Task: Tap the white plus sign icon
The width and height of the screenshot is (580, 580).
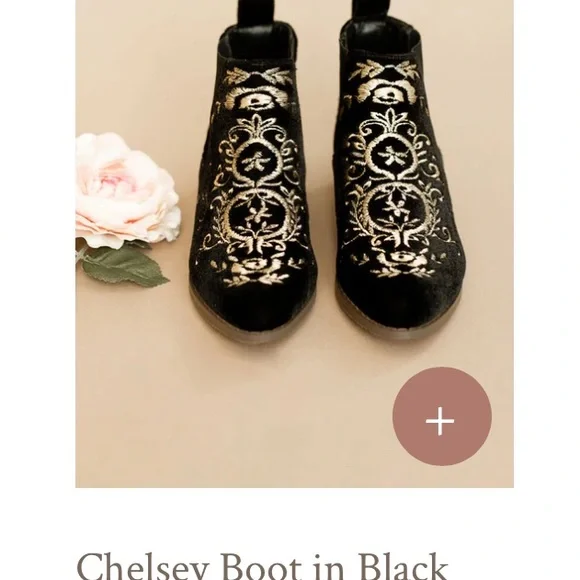Action: point(440,421)
